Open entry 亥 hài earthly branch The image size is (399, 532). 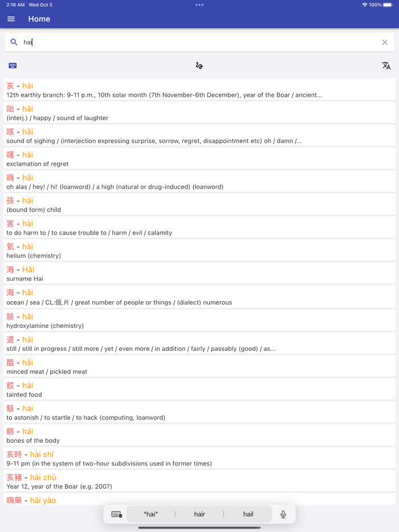pyautogui.click(x=199, y=90)
